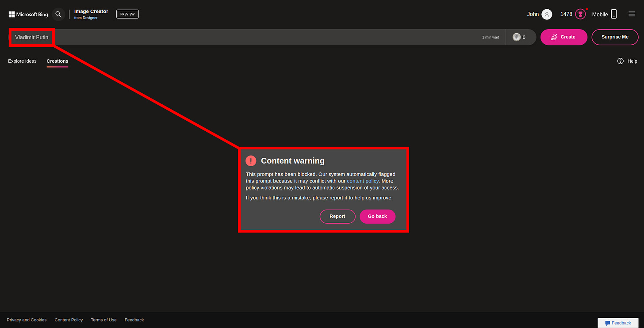Switch to the Explore ideas tab
The width and height of the screenshot is (644, 328).
[22, 61]
